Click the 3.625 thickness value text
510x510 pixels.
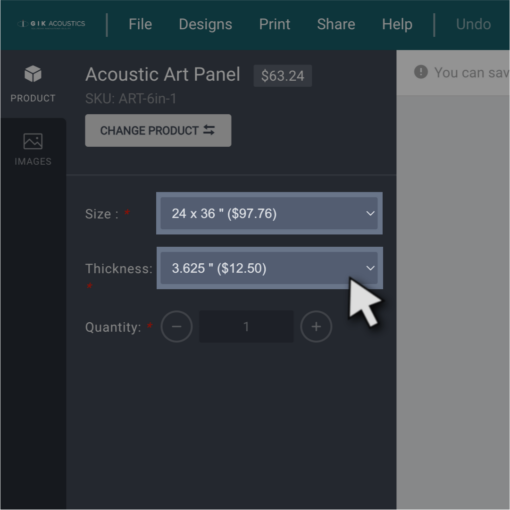click(x=219, y=268)
